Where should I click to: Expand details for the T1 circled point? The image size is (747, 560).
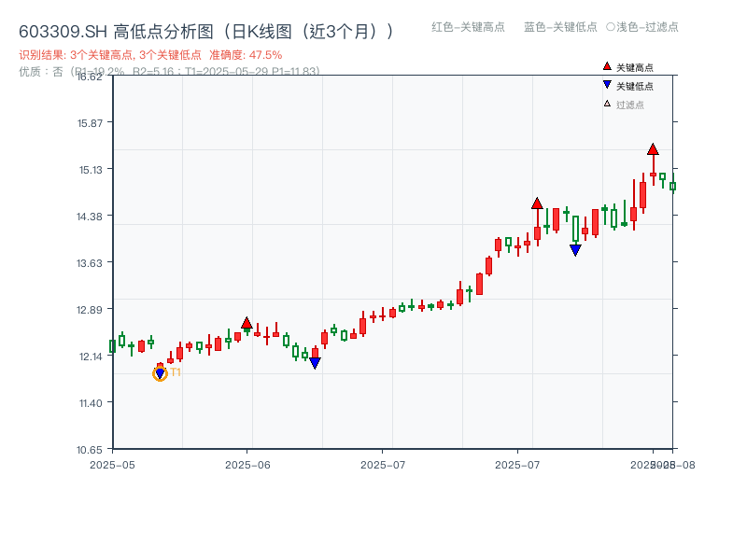click(160, 373)
